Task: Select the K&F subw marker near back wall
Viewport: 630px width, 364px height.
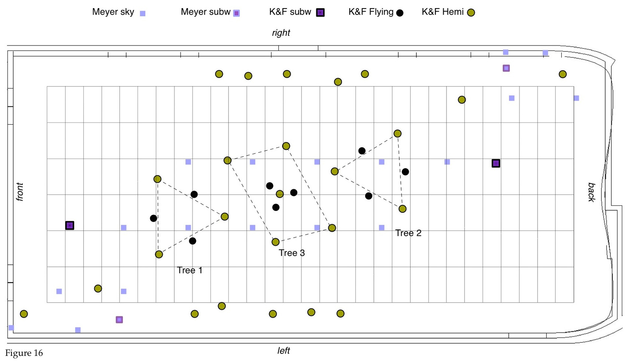Action: (x=496, y=163)
